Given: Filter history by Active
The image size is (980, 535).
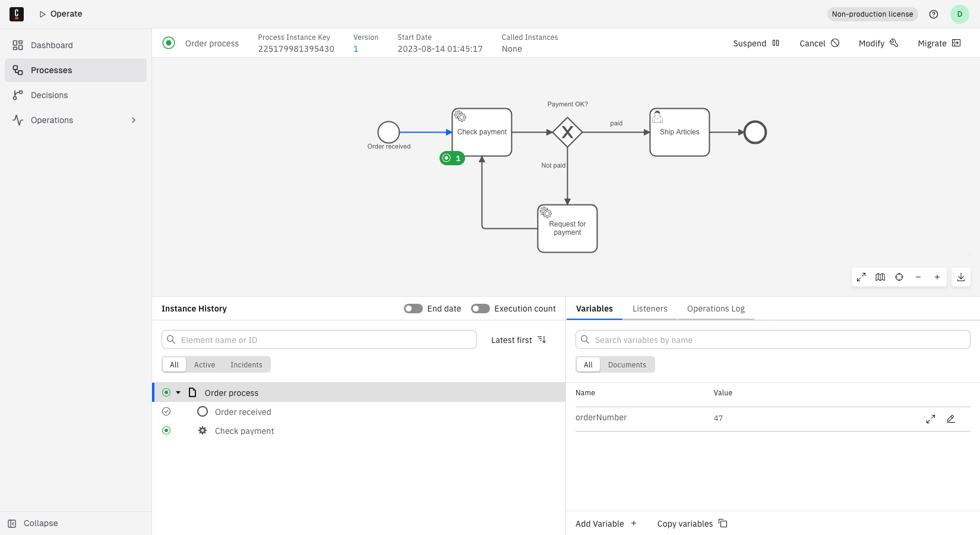Looking at the screenshot, I should point(204,364).
